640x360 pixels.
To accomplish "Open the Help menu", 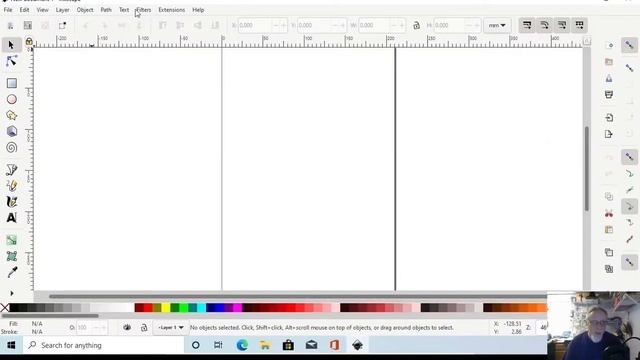I will pos(198,10).
